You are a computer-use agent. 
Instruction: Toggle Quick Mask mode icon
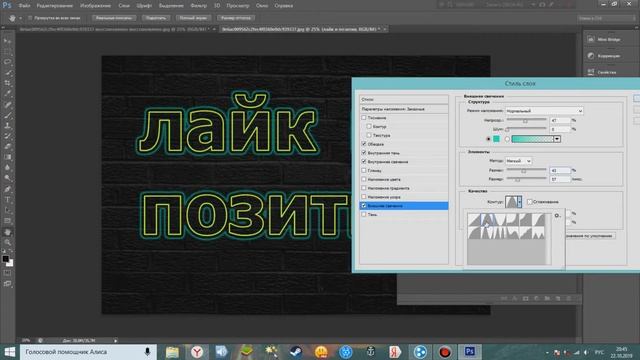[7, 273]
